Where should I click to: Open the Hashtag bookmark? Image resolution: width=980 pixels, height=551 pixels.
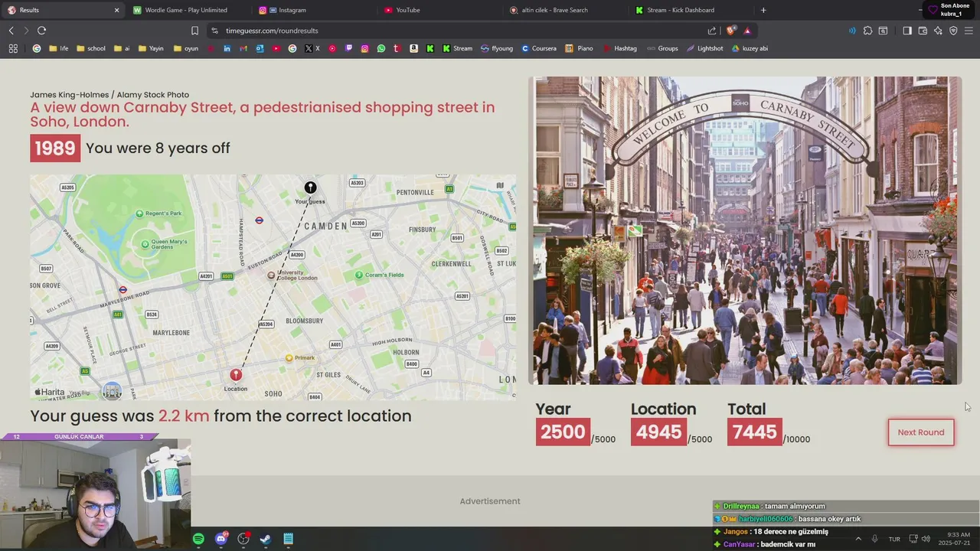pos(620,48)
